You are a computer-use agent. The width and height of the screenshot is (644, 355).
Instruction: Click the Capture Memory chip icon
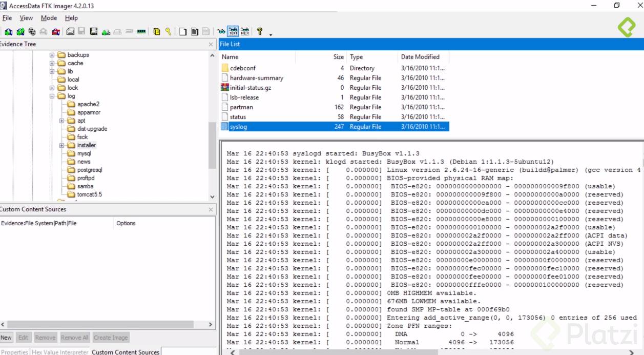[x=141, y=32]
